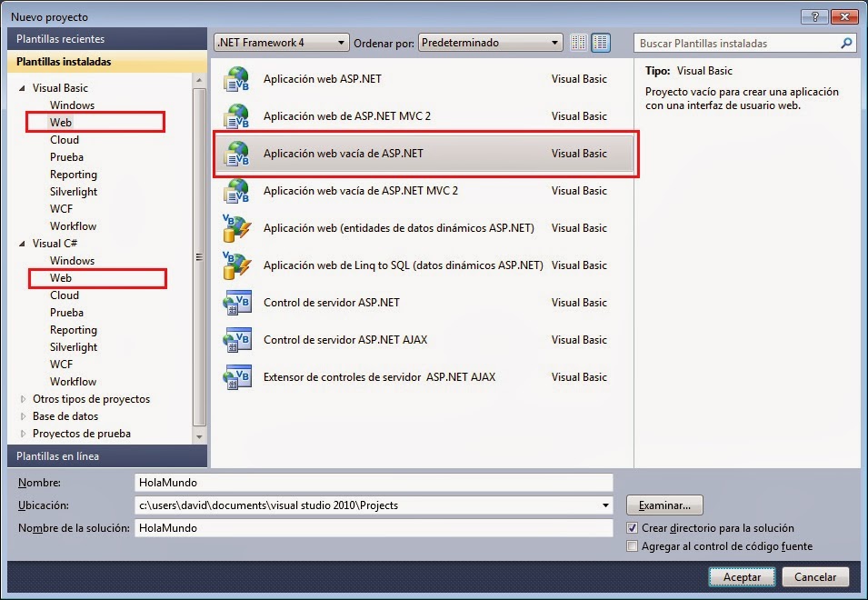Screen dimensions: 868x600
Task: Select Cloud under Visual C#
Action: pos(65,295)
